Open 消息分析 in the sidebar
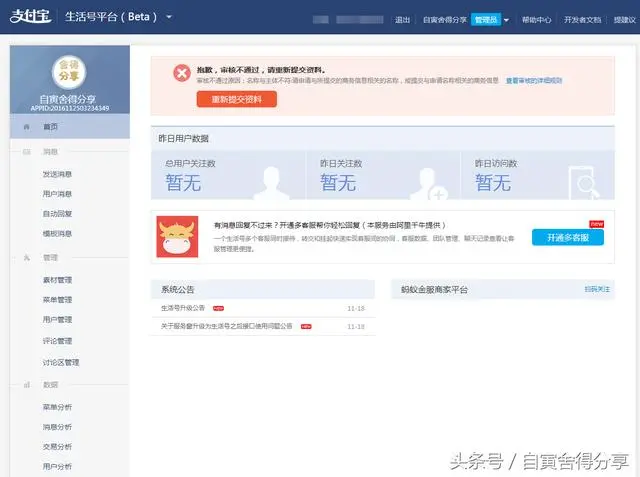640x477 pixels. pos(57,427)
